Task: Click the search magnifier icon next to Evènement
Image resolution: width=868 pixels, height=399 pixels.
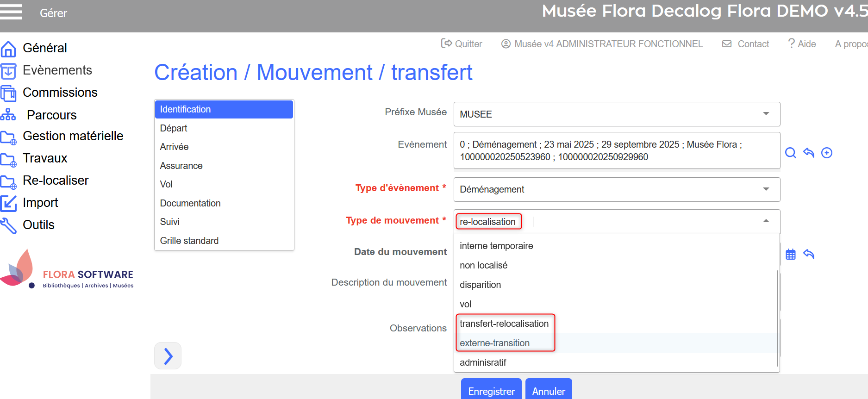Action: coord(791,153)
